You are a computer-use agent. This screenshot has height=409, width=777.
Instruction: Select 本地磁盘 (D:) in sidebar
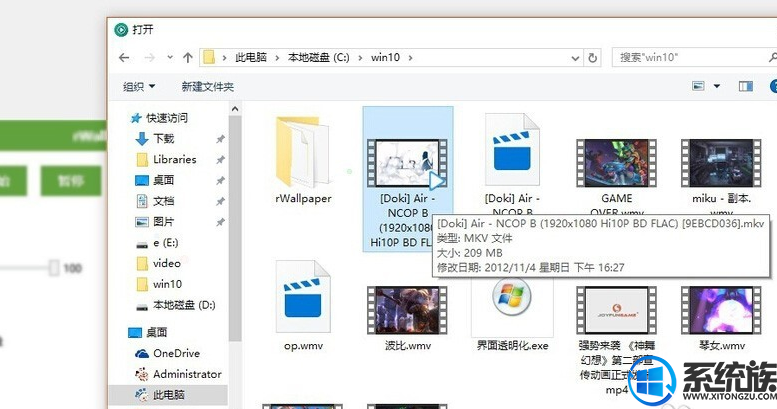(x=184, y=305)
